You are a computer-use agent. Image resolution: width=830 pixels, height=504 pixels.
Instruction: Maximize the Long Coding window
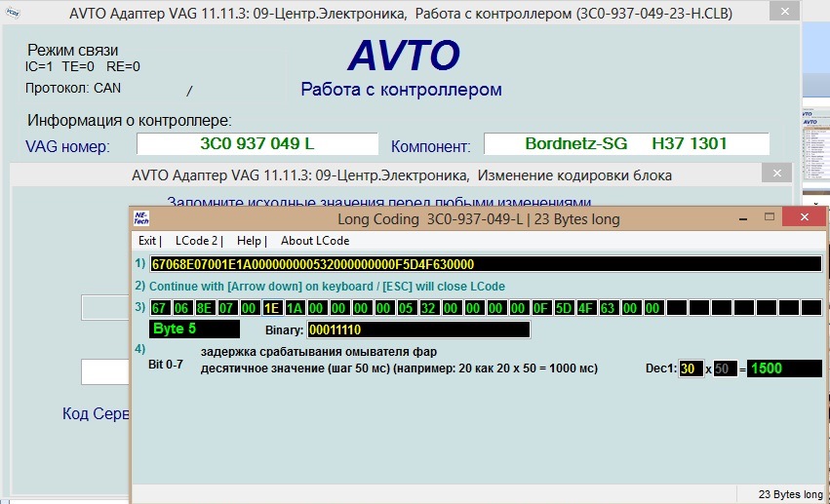(770, 217)
